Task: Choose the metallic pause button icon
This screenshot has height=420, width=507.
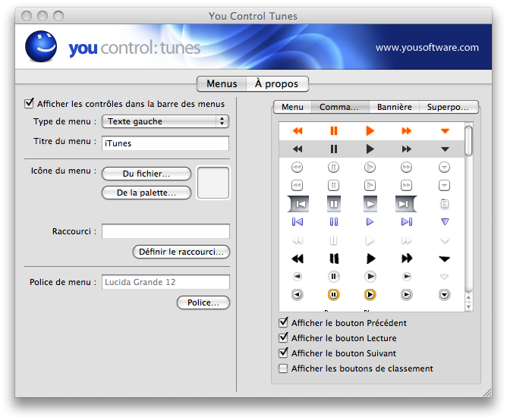Action: pyautogui.click(x=334, y=204)
